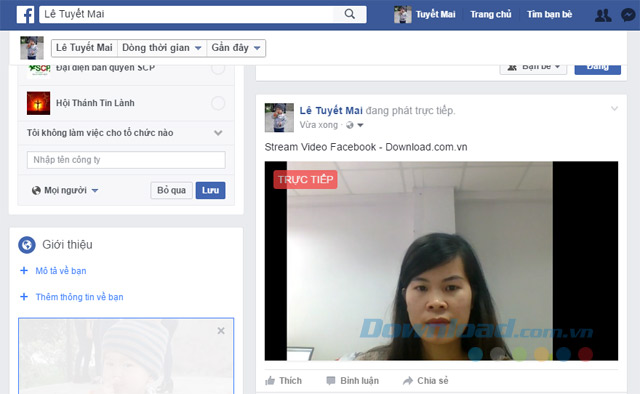The width and height of the screenshot is (640, 394).
Task: Open the Dòng thời gian dropdown
Action: pos(162,48)
